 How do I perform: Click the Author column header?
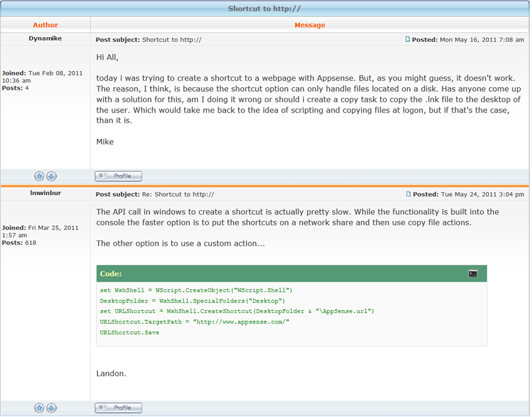(45, 25)
